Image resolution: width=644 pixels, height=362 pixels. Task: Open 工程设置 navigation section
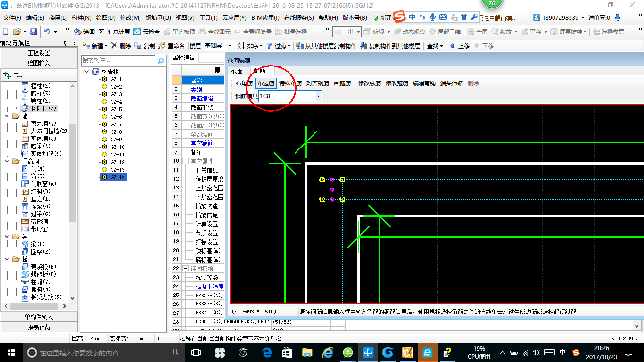click(x=39, y=53)
